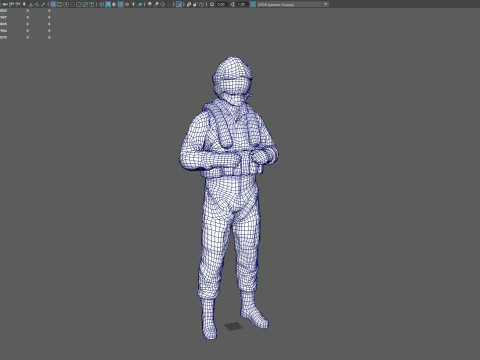The height and width of the screenshot is (360, 480).
Task: Toggle the viewport Shadows icon
Action: tap(140, 4)
